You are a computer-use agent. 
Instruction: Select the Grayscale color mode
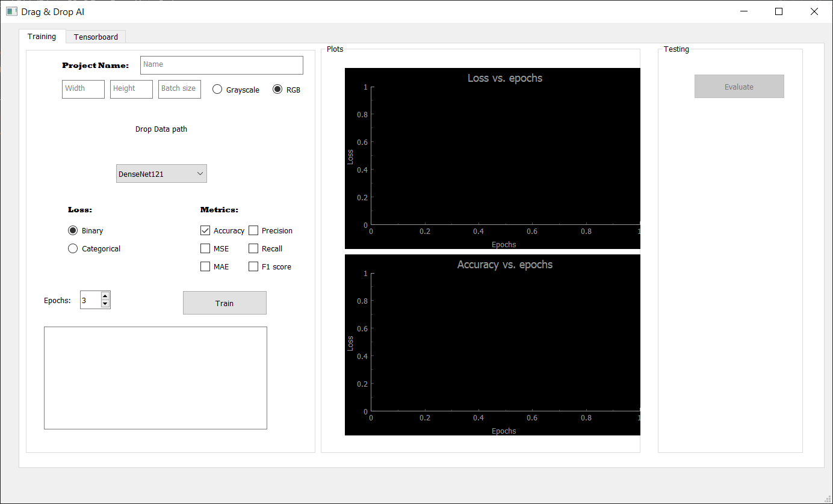tap(217, 89)
